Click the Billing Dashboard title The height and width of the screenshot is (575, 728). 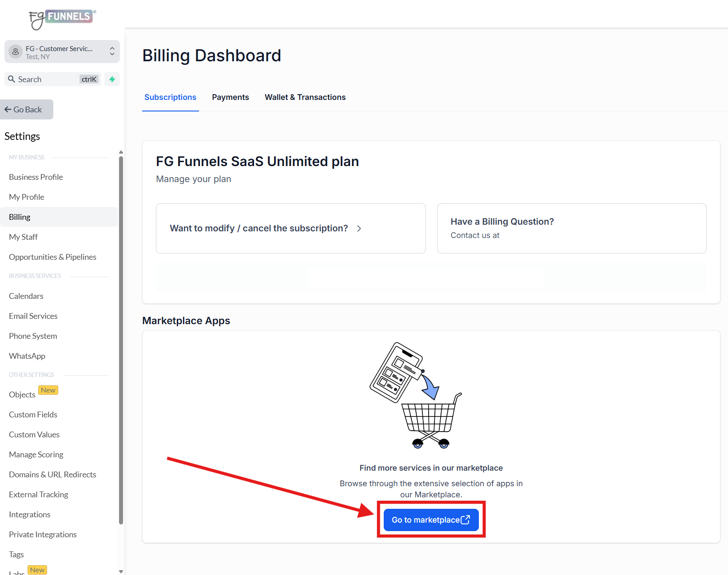pos(211,56)
